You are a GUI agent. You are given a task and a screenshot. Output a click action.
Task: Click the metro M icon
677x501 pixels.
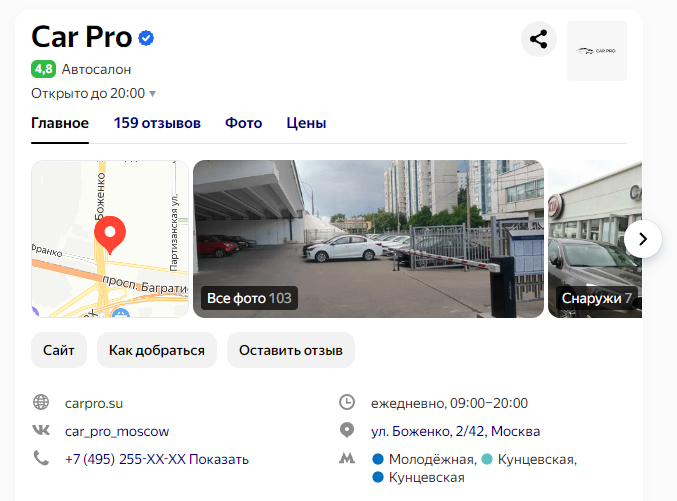[347, 458]
